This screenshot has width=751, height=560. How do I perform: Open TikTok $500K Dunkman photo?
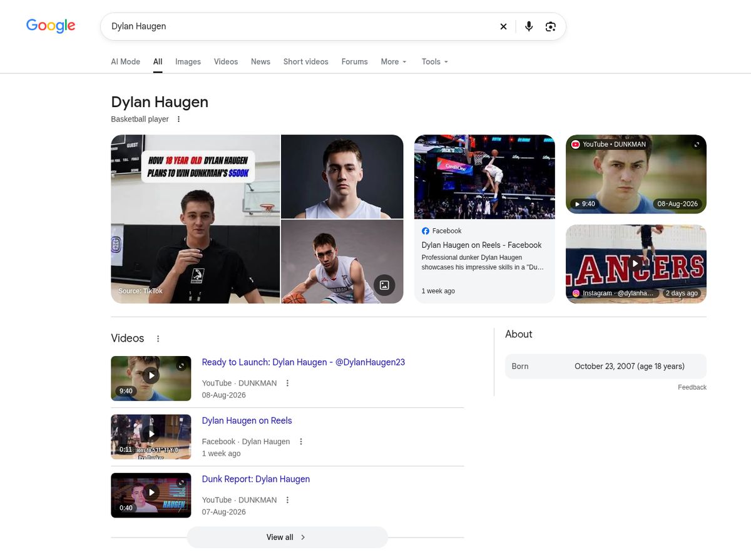click(x=195, y=219)
